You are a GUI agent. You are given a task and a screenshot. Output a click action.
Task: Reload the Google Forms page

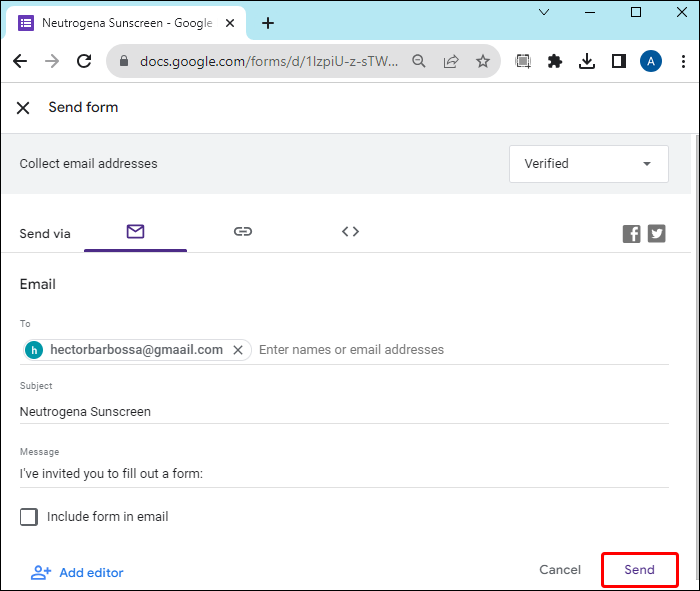84,61
